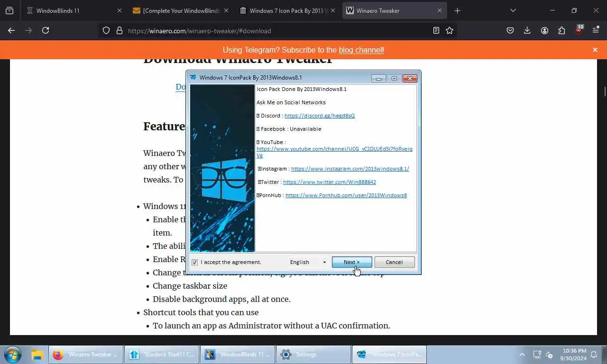Viewport: 607px width, 364px height.
Task: Show hidden system tray icons
Action: pos(522,355)
